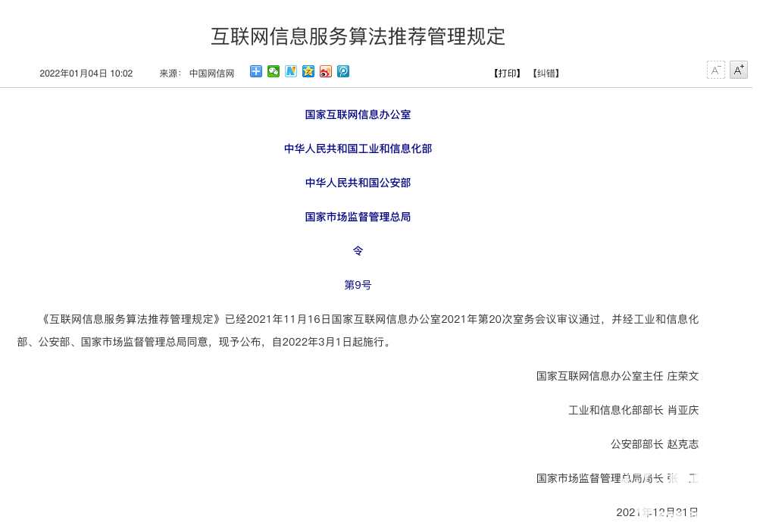The image size is (763, 532).
Task: Click the 打印 print link
Action: tap(507, 74)
